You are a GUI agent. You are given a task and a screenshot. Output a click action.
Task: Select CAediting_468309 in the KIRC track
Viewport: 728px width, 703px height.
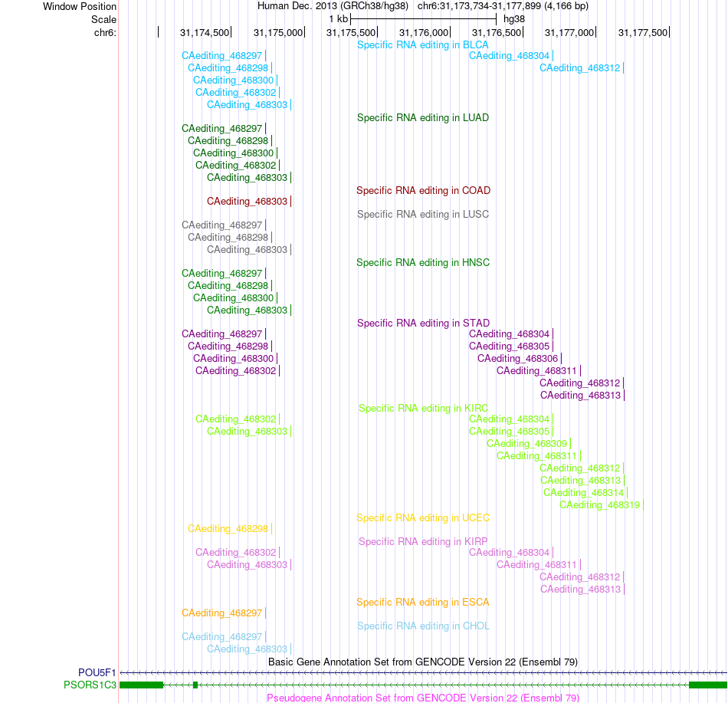tap(527, 444)
